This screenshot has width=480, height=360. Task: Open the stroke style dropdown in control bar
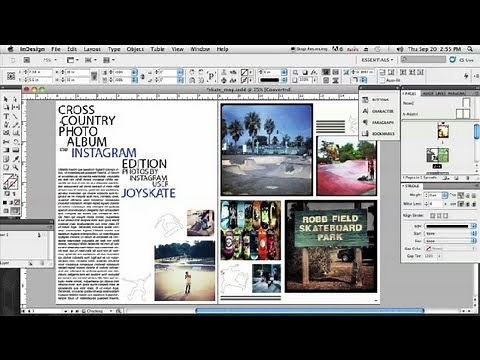pyautogui.click(x=284, y=80)
